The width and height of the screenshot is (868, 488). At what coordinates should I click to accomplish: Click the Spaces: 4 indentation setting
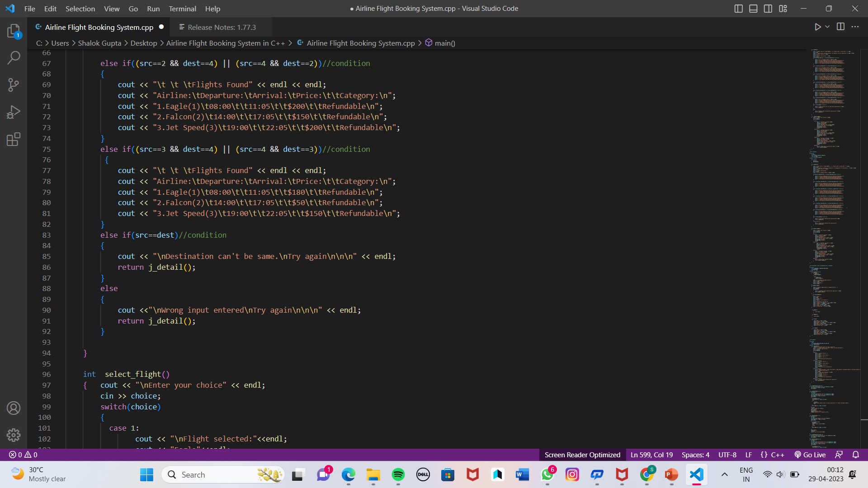[x=695, y=455]
